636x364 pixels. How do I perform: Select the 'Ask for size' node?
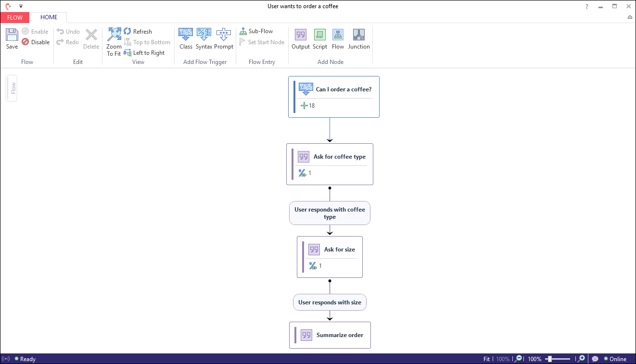[330, 257]
